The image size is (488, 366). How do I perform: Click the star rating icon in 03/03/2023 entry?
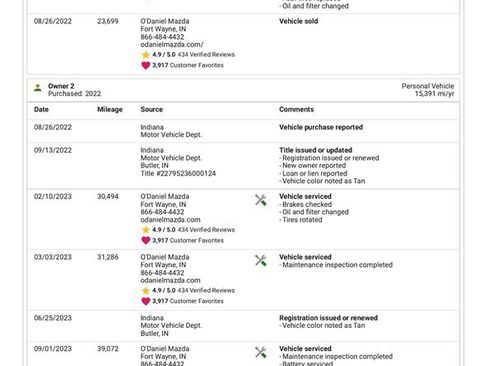146,290
